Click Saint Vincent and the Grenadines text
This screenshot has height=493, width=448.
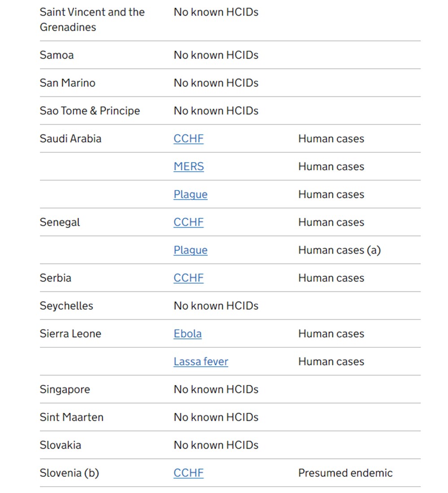pos(92,20)
